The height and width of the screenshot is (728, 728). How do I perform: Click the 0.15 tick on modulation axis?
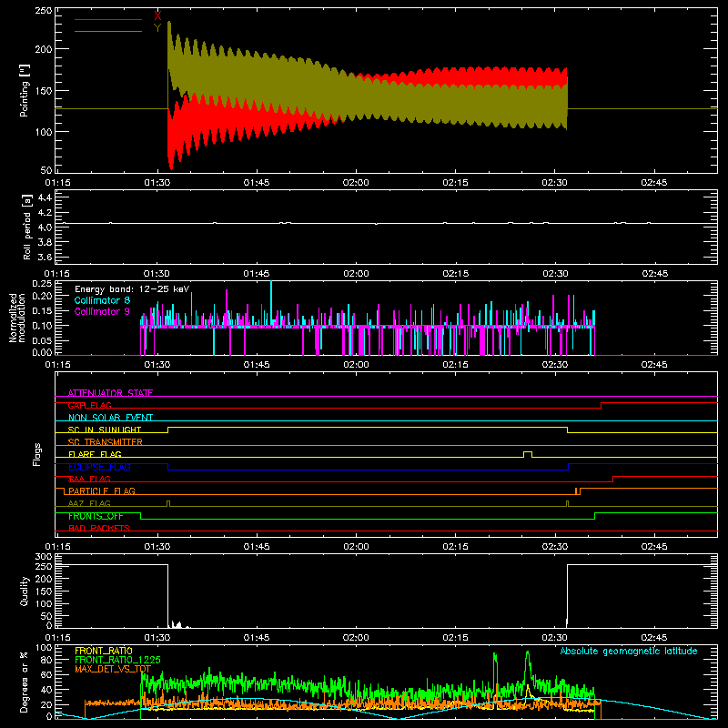pyautogui.click(x=42, y=310)
